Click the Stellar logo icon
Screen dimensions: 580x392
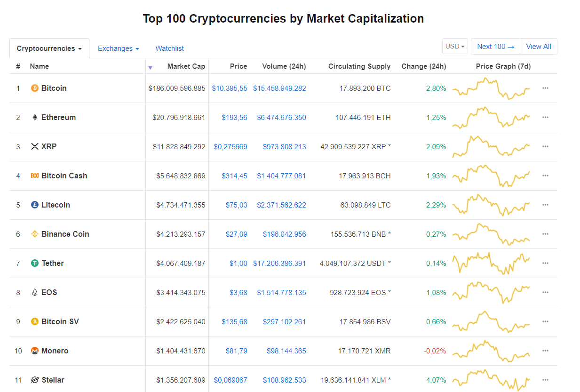pos(34,380)
